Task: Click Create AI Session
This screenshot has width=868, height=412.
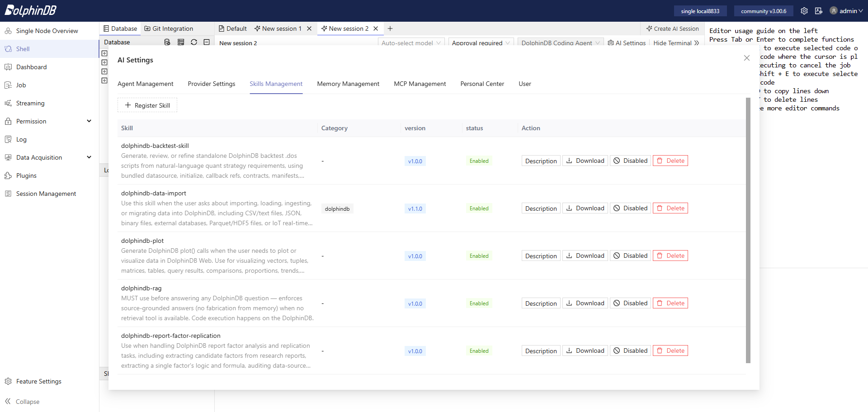Action: 673,28
